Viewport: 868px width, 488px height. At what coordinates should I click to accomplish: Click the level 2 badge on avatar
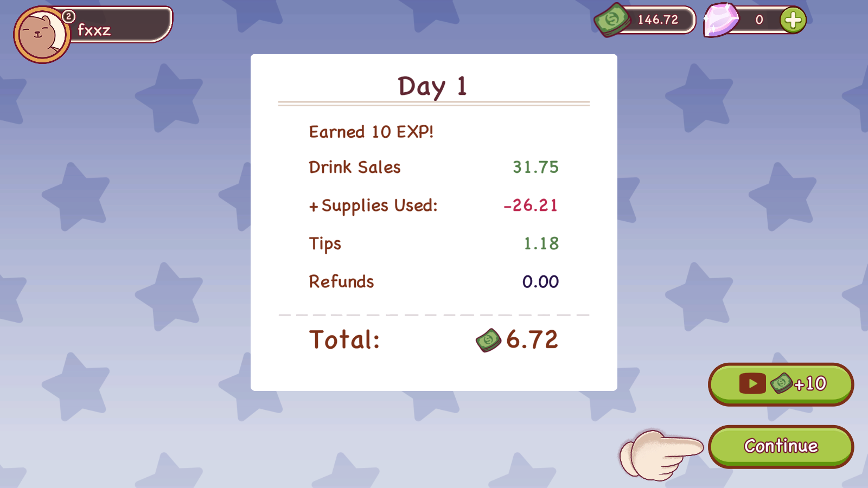pyautogui.click(x=68, y=16)
